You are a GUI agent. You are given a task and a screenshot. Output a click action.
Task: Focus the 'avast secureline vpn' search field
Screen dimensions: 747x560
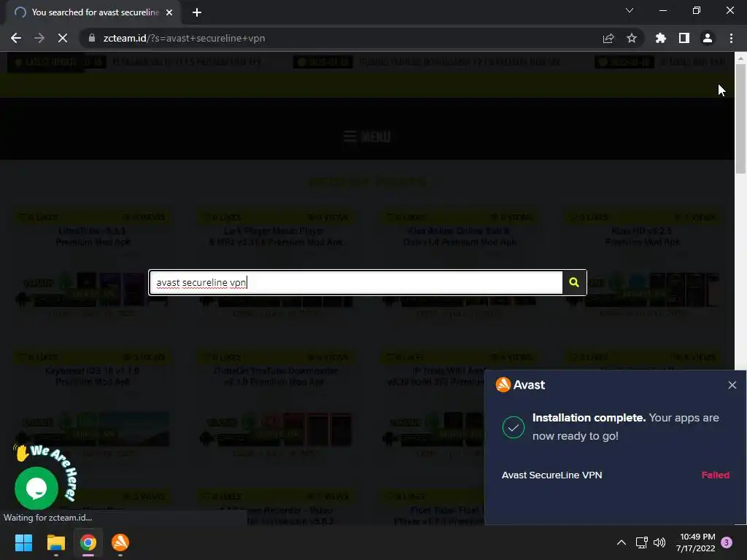[x=356, y=282]
